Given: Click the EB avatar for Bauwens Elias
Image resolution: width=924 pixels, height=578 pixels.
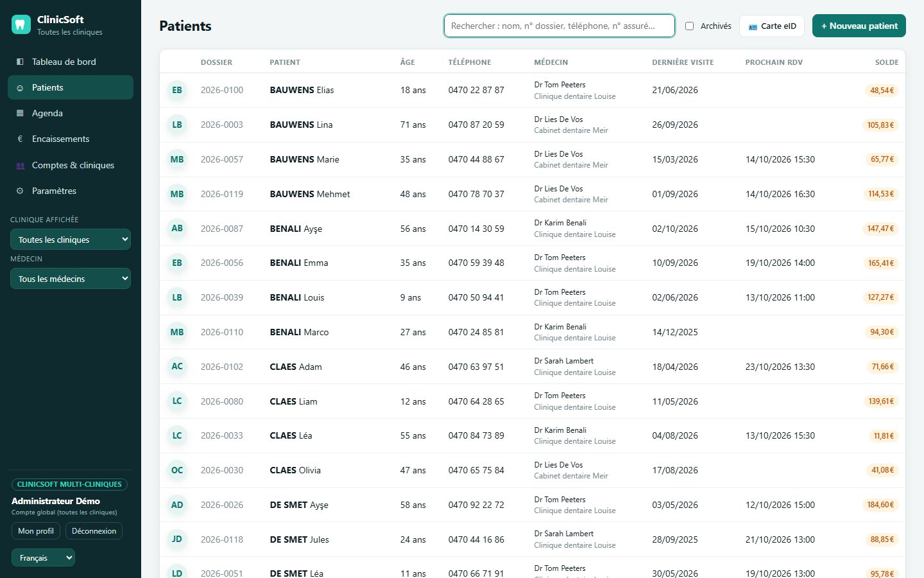Looking at the screenshot, I should 177,90.
